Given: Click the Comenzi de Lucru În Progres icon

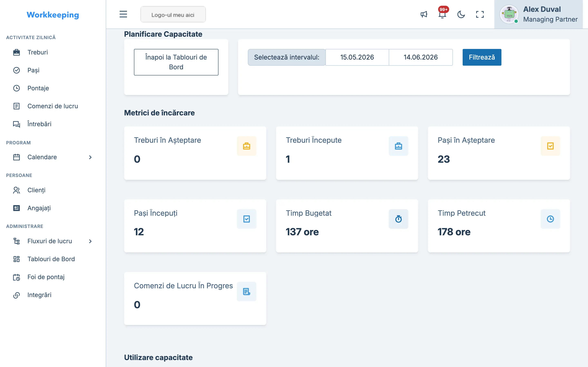Looking at the screenshot, I should (x=246, y=292).
